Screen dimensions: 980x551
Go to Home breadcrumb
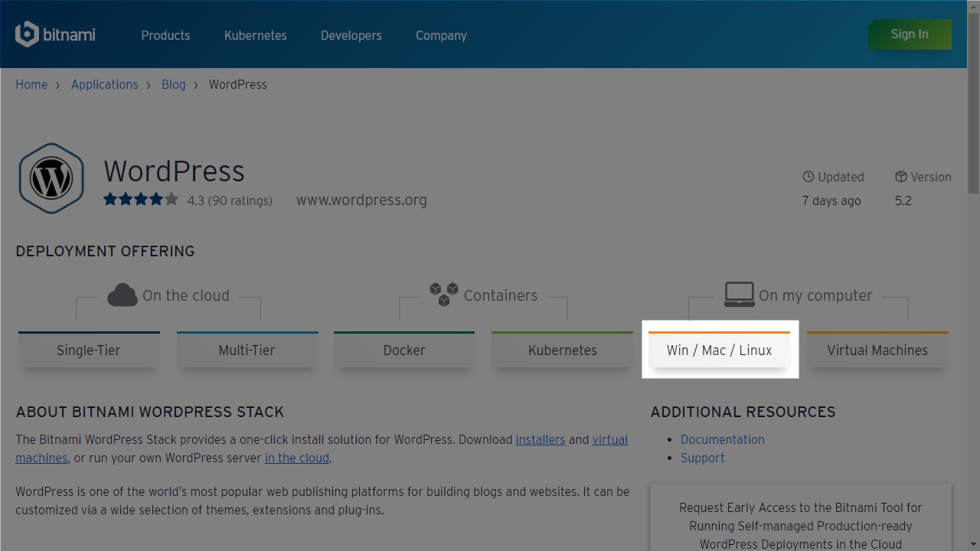pos(31,84)
